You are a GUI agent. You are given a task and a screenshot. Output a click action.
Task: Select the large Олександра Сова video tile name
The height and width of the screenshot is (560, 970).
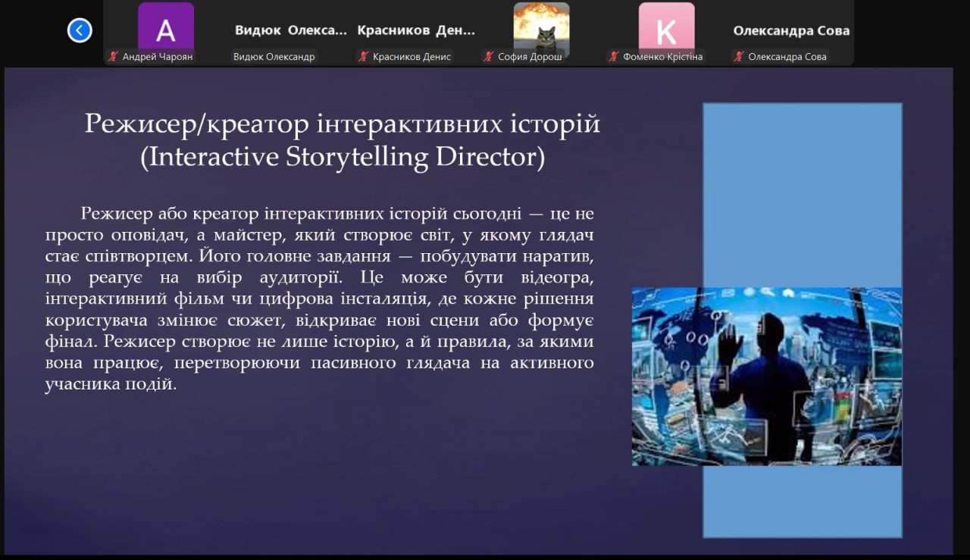tap(791, 31)
